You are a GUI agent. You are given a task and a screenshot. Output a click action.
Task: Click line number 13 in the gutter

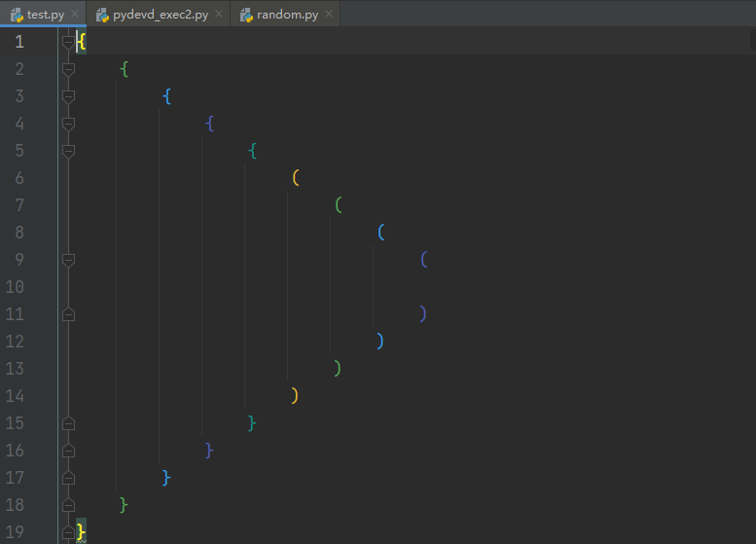point(15,369)
